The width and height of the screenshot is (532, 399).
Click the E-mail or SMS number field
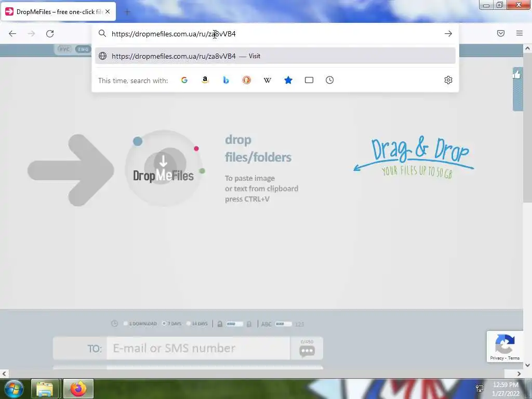click(x=198, y=348)
